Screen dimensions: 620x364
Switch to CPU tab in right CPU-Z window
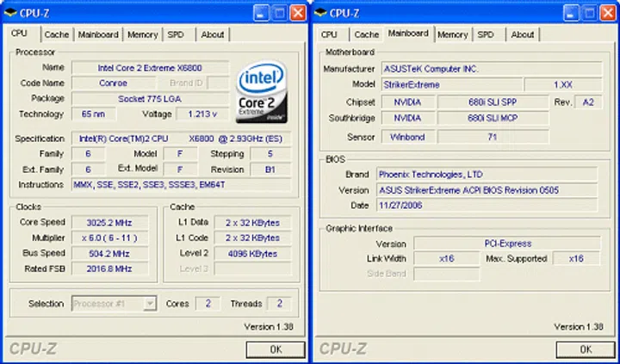[x=329, y=34]
